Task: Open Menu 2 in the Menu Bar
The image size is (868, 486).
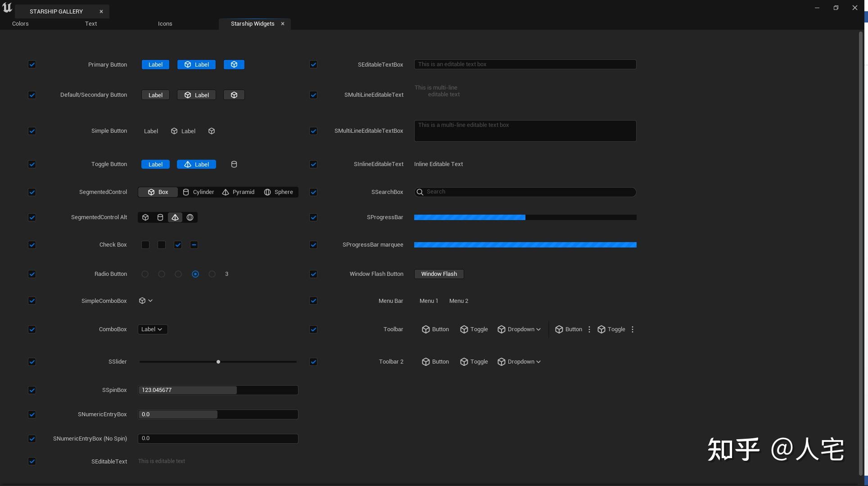Action: tap(458, 301)
